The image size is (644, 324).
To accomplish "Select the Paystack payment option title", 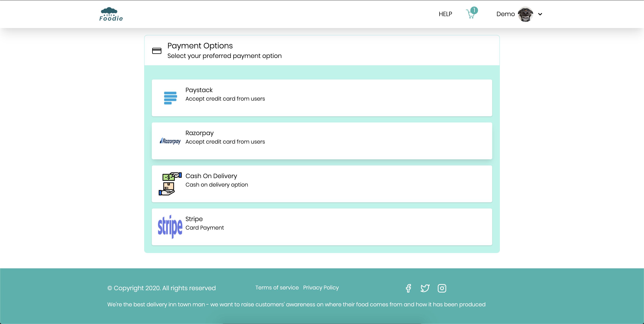I will click(199, 90).
